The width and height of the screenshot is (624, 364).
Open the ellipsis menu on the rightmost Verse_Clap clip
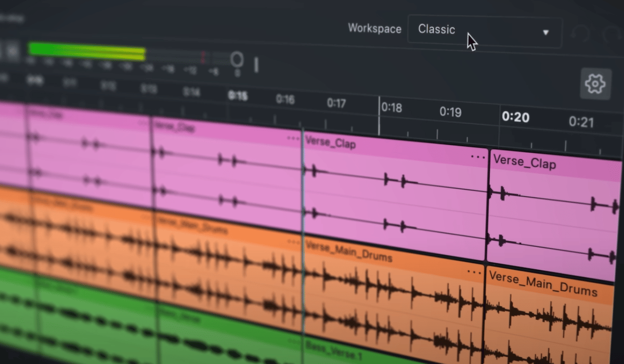tap(477, 155)
